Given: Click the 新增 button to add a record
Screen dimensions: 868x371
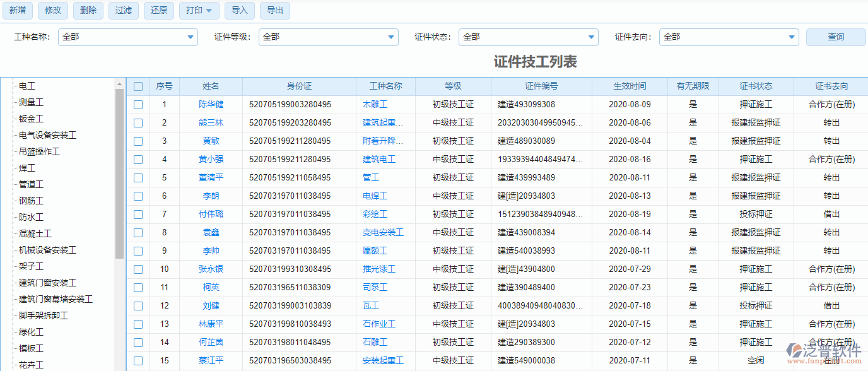Looking at the screenshot, I should click(x=17, y=11).
